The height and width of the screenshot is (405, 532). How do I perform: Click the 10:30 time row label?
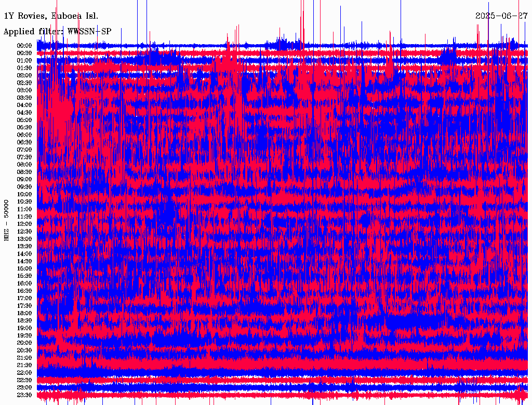[x=24, y=202]
